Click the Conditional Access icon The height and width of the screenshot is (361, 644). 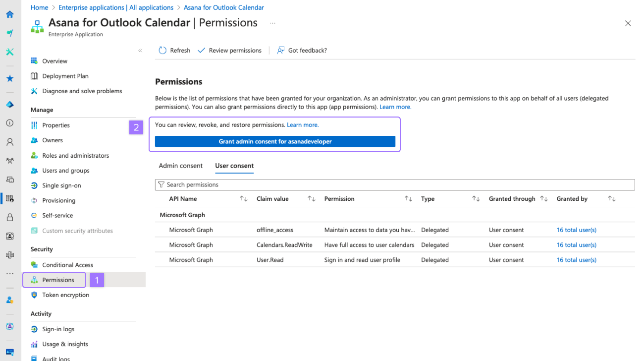(34, 265)
